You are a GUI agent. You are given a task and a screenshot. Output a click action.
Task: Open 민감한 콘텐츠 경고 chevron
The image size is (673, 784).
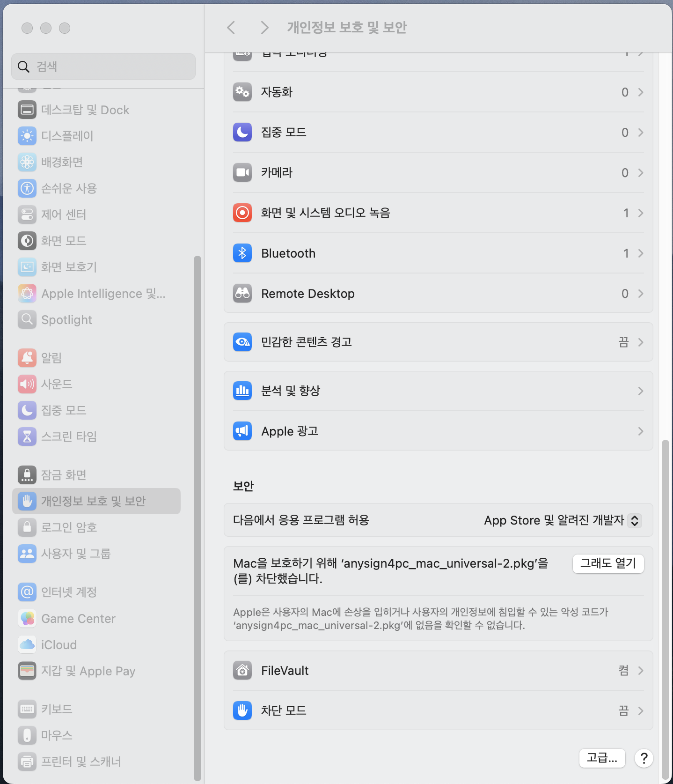pos(641,342)
